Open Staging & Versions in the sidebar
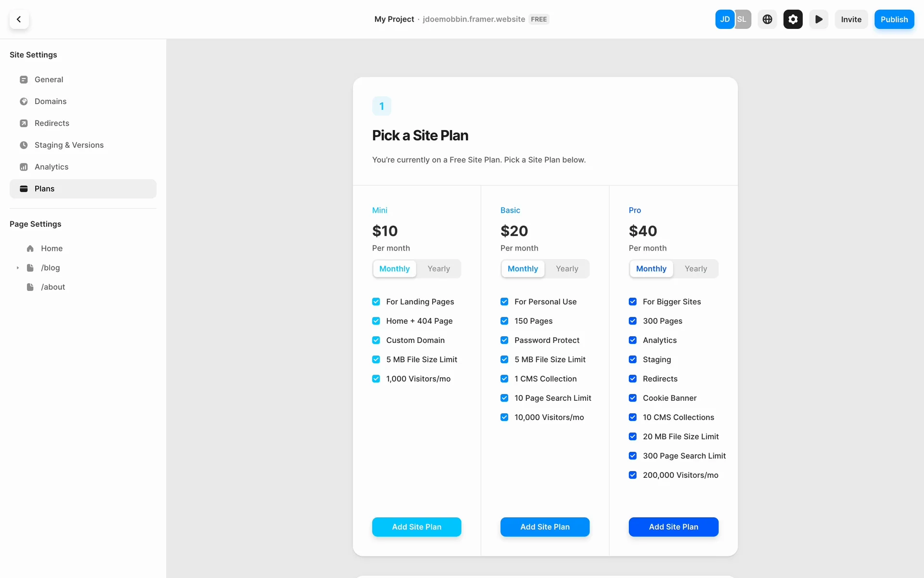 pyautogui.click(x=69, y=145)
